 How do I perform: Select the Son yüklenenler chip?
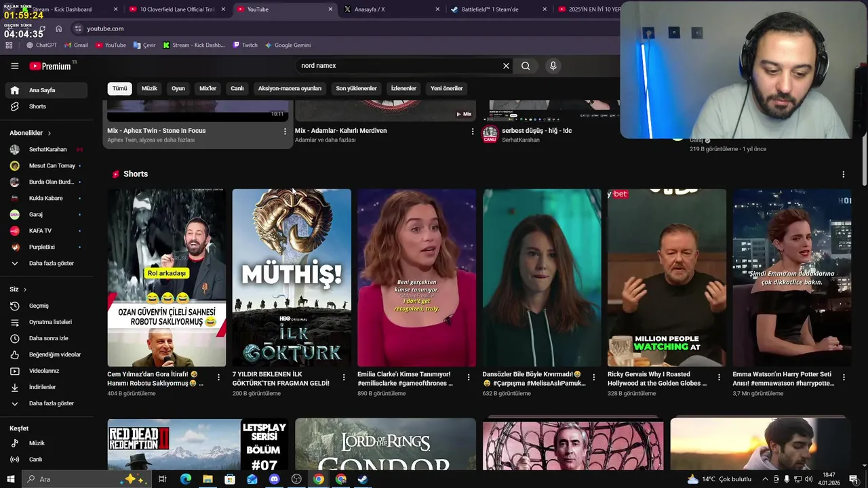(x=356, y=88)
